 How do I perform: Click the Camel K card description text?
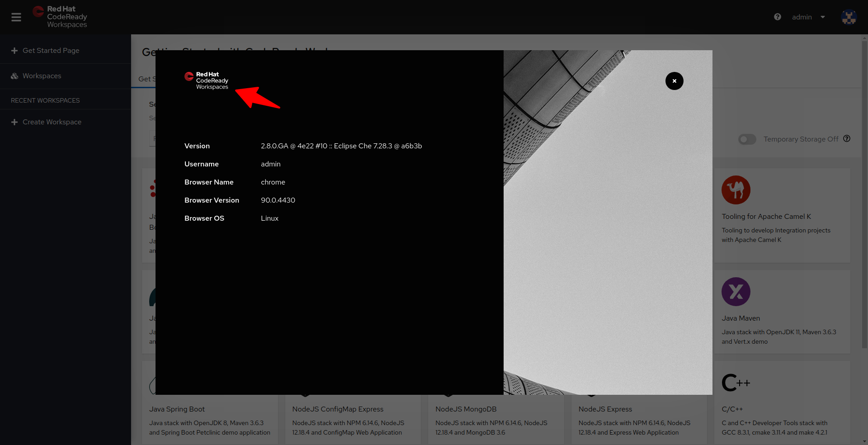tap(776, 235)
